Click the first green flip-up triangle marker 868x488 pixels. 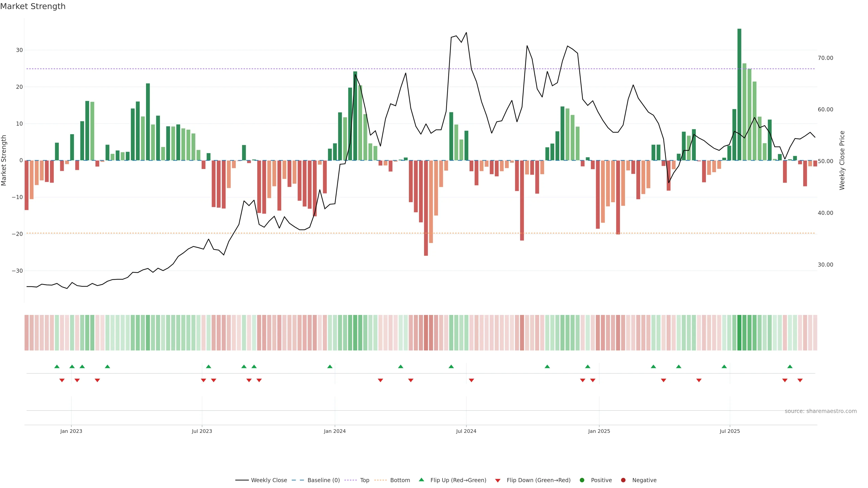click(x=57, y=366)
